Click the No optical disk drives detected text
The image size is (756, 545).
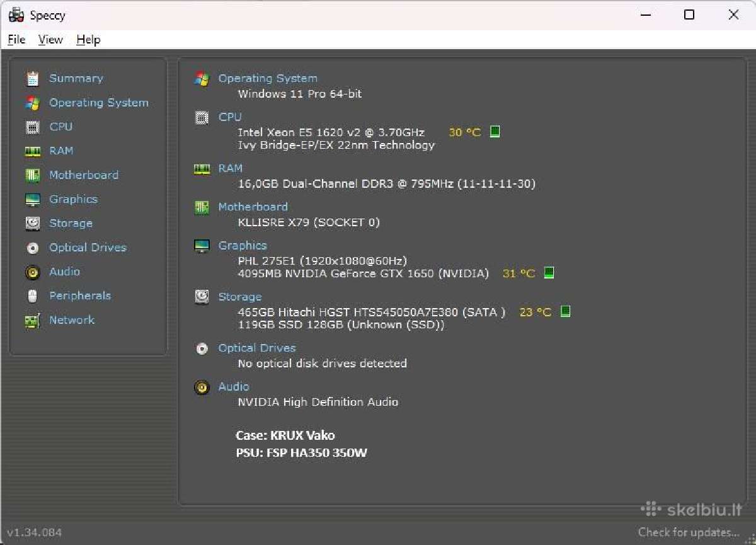[x=322, y=364]
